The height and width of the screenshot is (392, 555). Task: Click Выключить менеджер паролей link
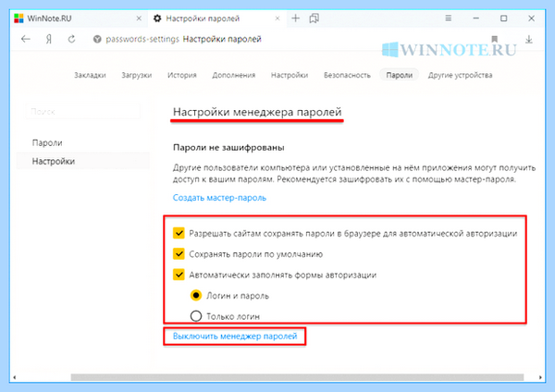coord(235,337)
